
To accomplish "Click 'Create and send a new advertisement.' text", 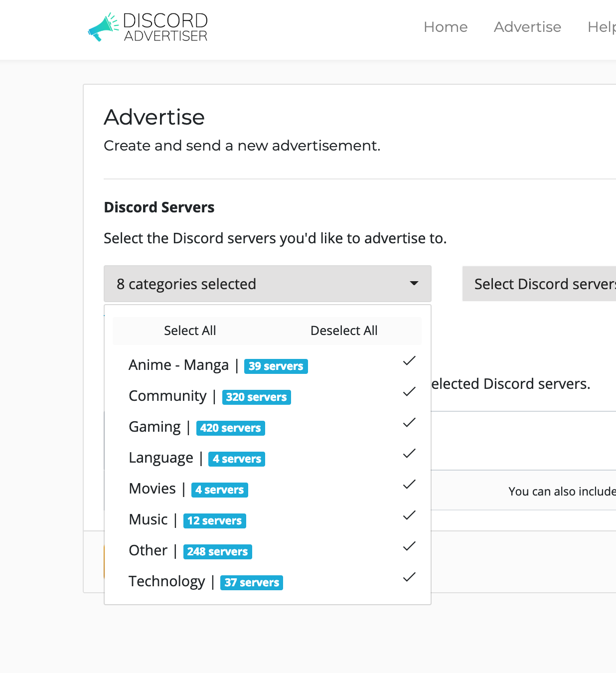I will click(242, 146).
